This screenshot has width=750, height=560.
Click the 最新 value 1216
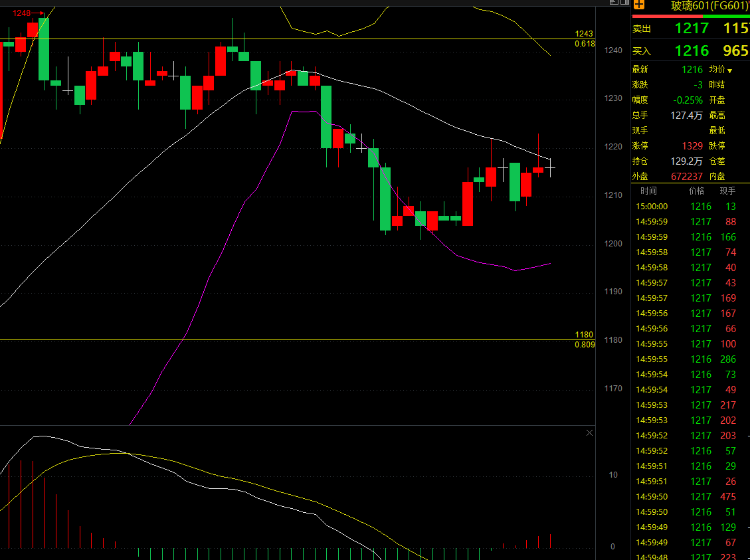692,70
